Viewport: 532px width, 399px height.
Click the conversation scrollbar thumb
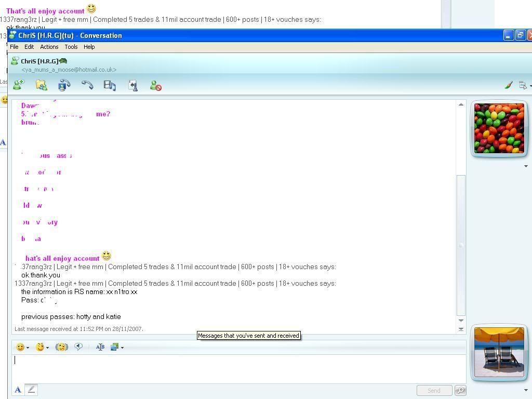461,245
